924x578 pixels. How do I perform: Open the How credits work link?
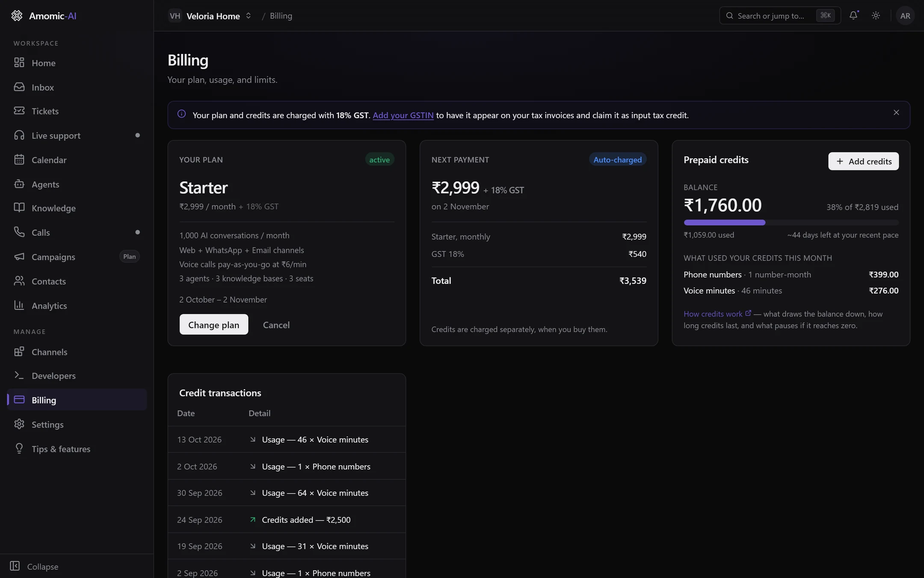[x=717, y=314]
